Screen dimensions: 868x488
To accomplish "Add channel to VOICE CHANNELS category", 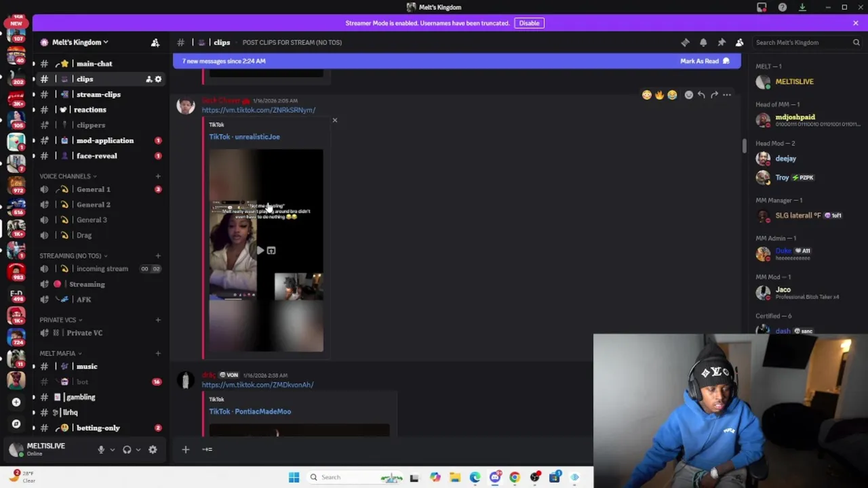I will coord(158,176).
